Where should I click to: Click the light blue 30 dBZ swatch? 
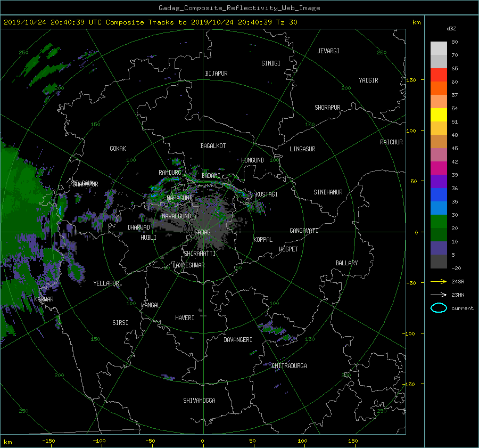coord(439,208)
